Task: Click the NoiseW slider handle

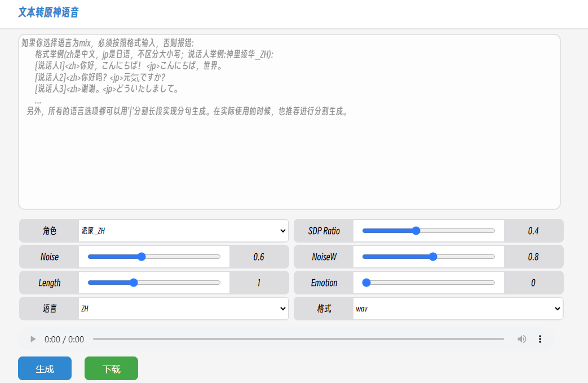Action: pyautogui.click(x=433, y=257)
